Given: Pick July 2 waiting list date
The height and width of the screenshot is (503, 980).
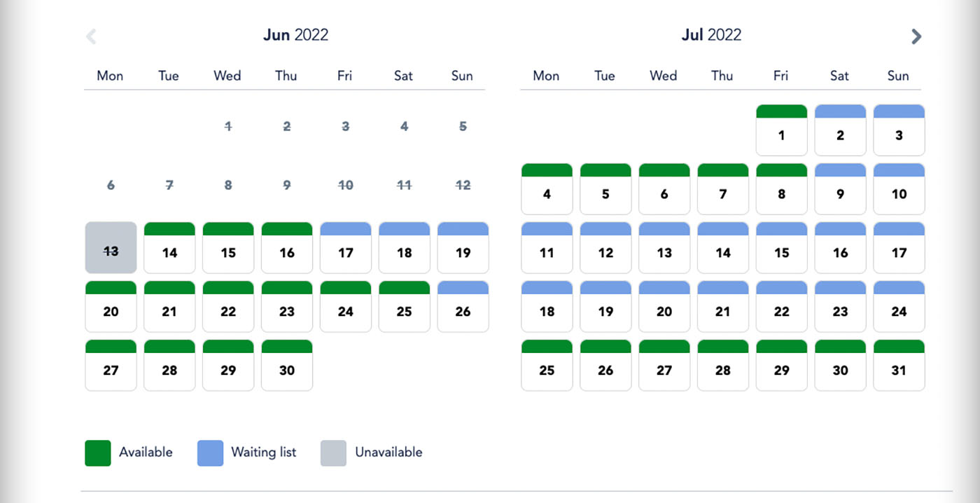Looking at the screenshot, I should pyautogui.click(x=841, y=130).
